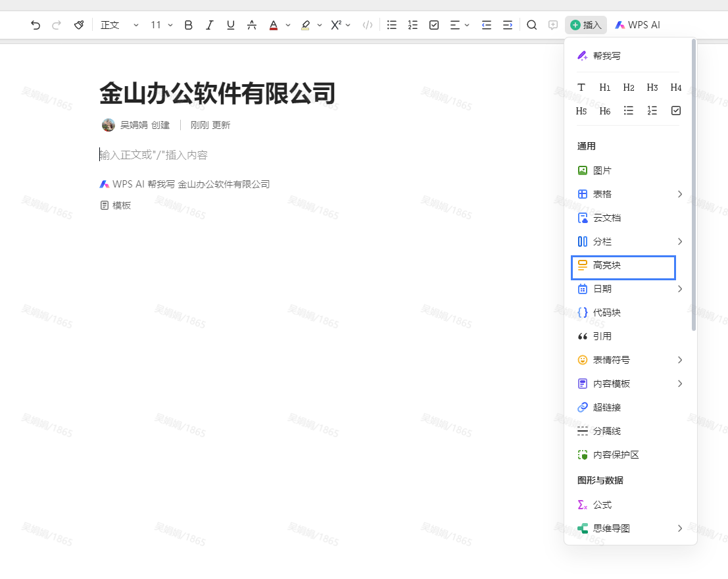Open 模板 link below the placeholder
Image resolution: width=728 pixels, height=579 pixels.
click(x=116, y=205)
